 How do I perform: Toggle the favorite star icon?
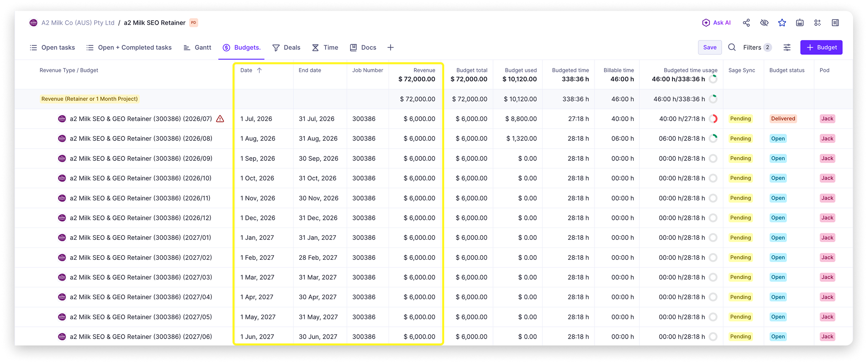tap(782, 23)
